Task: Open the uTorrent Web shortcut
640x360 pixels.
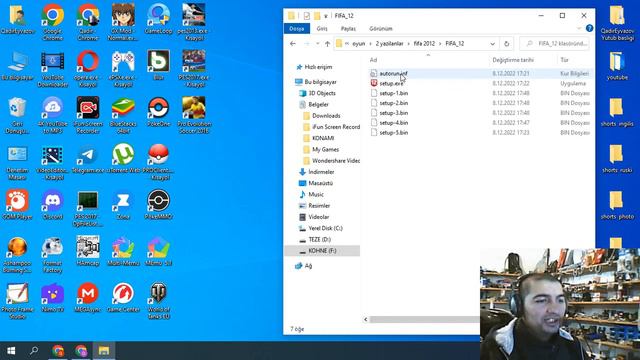Action: [x=123, y=158]
